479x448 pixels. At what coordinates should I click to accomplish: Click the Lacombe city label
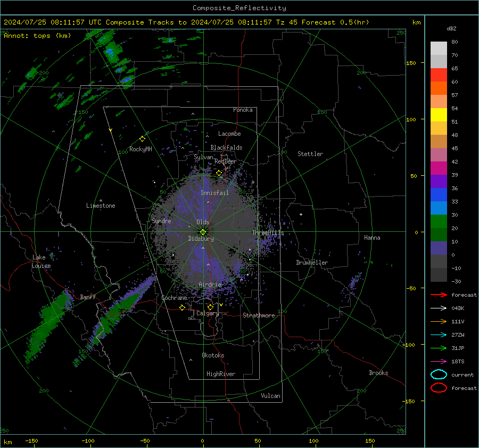229,134
